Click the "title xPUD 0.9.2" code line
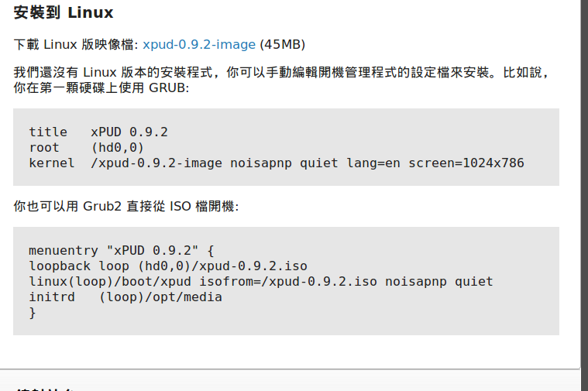 pyautogui.click(x=98, y=132)
